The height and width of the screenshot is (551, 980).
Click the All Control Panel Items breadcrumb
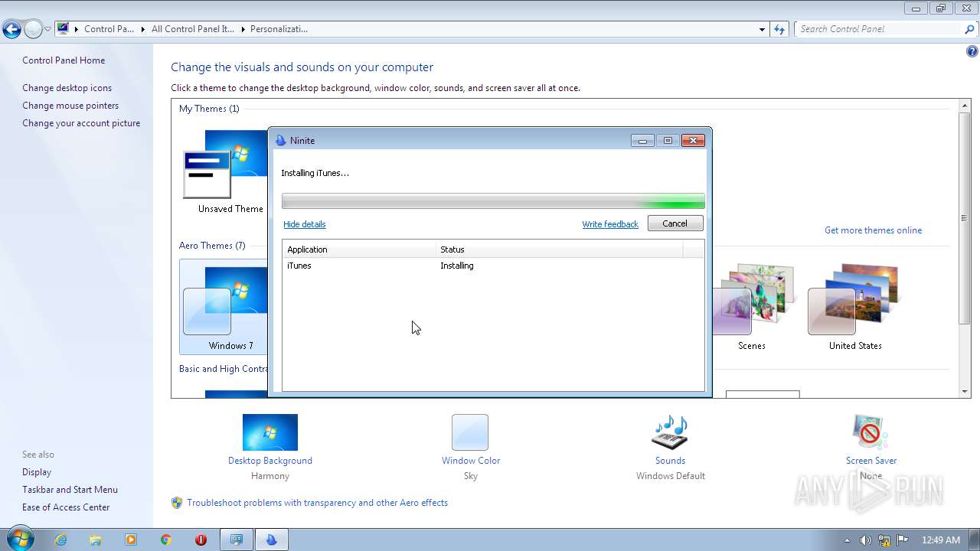[x=192, y=29]
